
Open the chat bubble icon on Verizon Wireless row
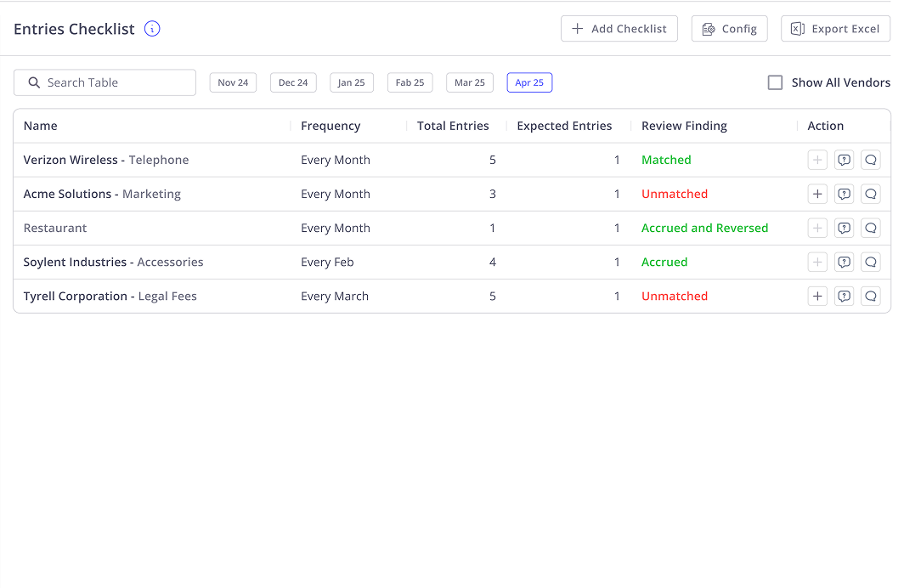(x=870, y=160)
